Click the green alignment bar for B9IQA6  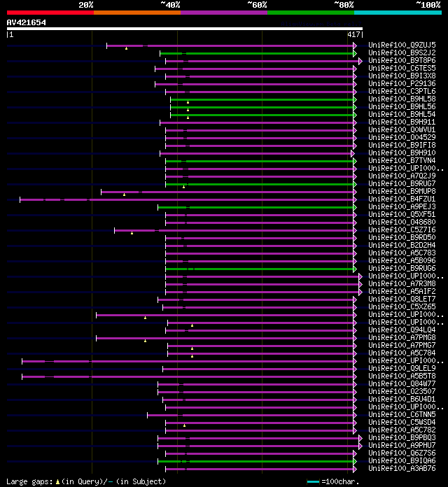click(255, 462)
